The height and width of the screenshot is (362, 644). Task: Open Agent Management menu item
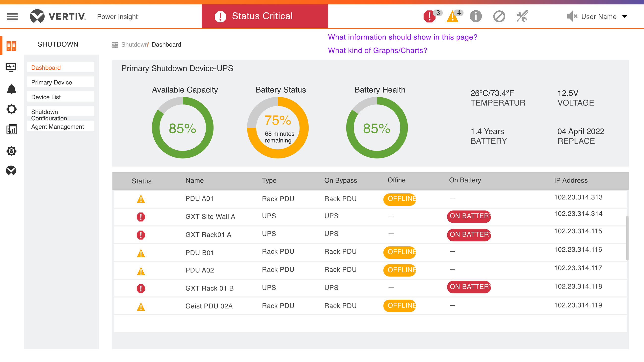(x=60, y=127)
